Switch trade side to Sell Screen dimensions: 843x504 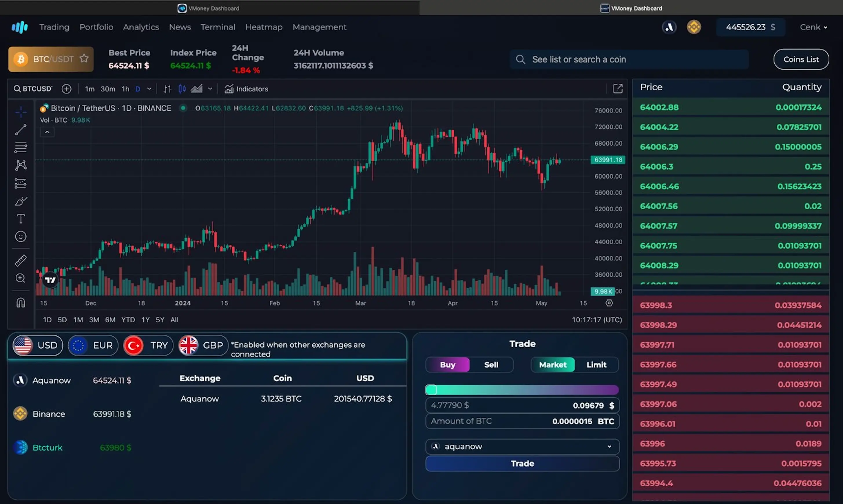click(x=491, y=365)
